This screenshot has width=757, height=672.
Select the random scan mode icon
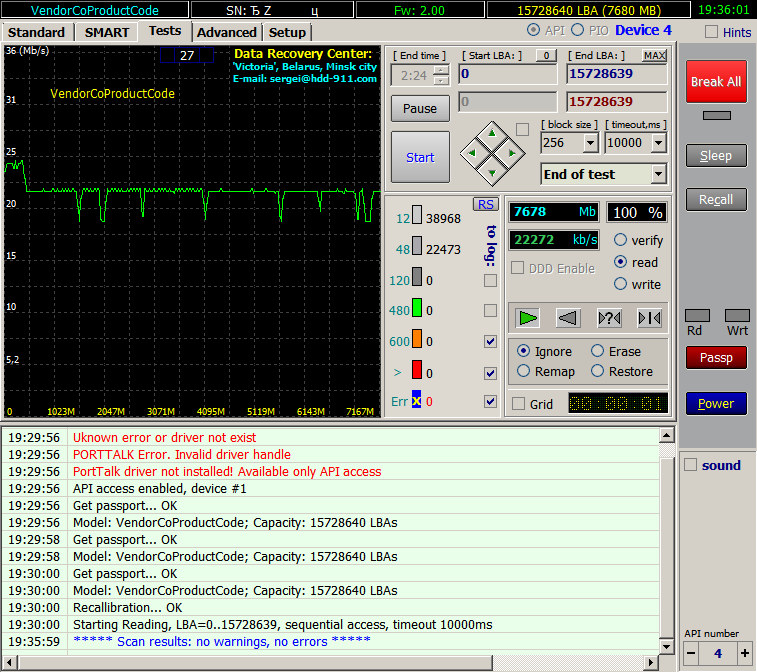[x=609, y=318]
